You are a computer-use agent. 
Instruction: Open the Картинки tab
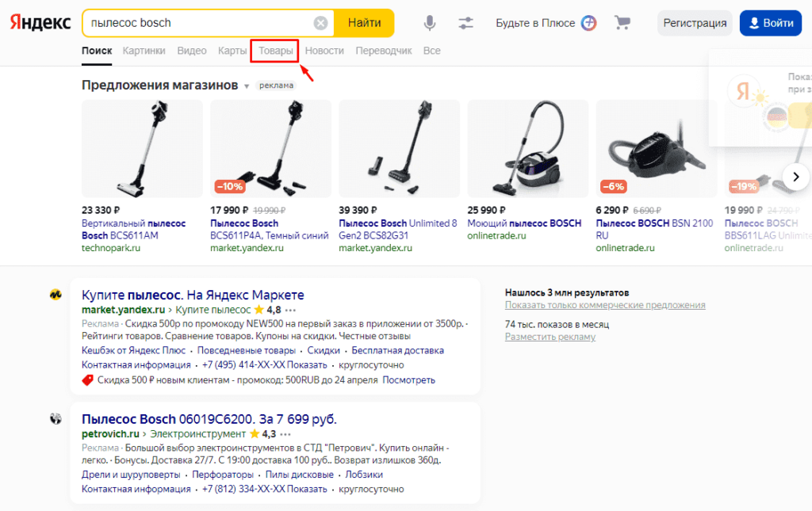point(144,51)
